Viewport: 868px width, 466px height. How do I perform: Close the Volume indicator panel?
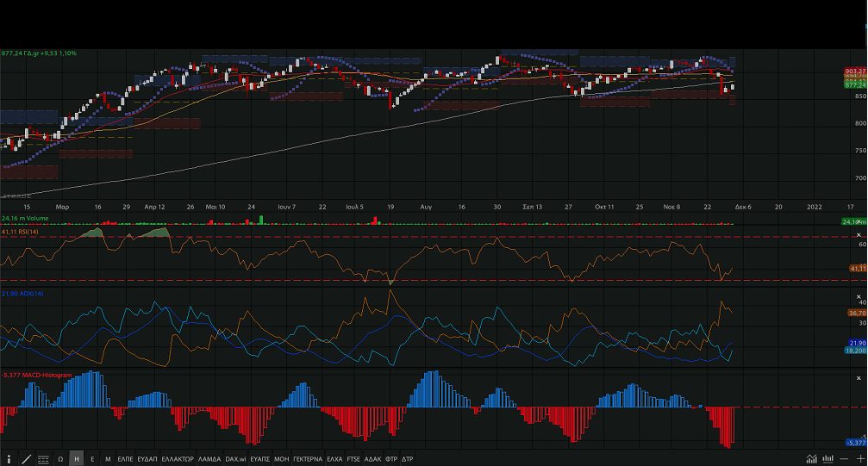pyautogui.click(x=859, y=221)
